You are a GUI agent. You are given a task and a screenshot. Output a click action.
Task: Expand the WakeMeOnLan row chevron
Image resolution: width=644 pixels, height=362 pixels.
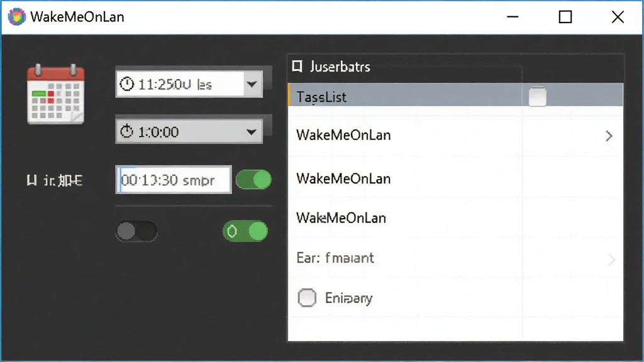click(609, 136)
